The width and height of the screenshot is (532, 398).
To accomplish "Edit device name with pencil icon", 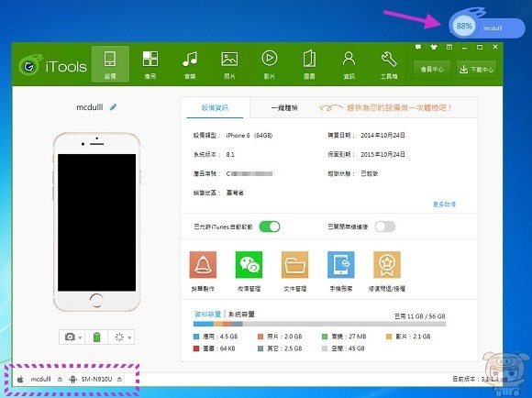I will point(113,107).
